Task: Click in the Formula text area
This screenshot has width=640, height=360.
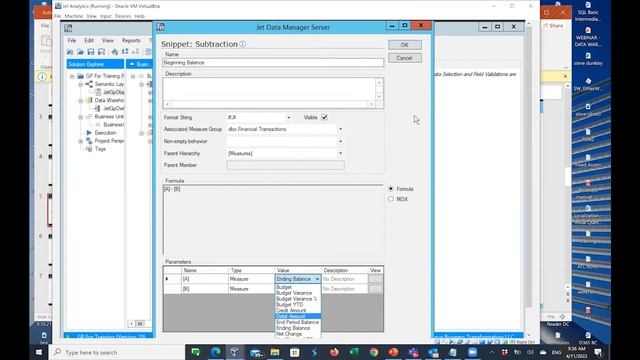Action: (x=273, y=220)
